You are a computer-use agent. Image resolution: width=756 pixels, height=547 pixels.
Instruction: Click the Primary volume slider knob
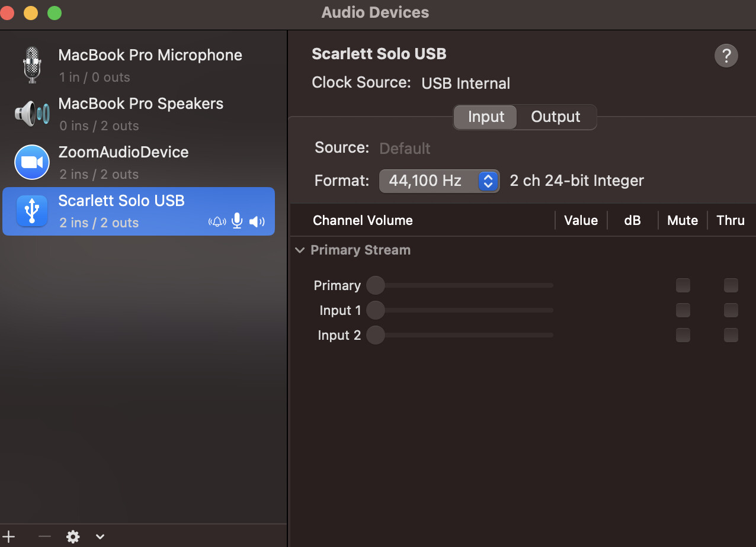(x=376, y=285)
